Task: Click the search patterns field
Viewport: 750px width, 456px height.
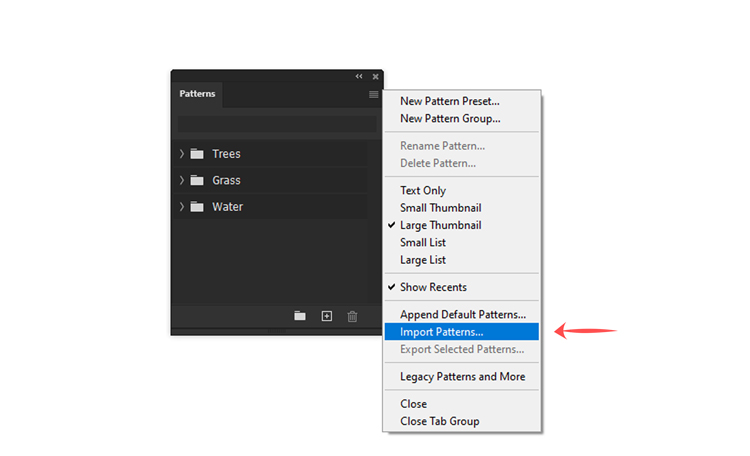Action: click(x=277, y=124)
